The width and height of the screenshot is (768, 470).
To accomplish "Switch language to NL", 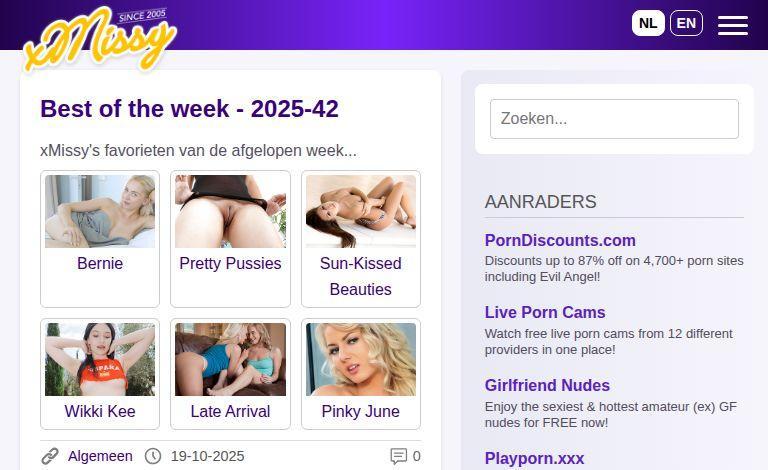I will tap(648, 23).
